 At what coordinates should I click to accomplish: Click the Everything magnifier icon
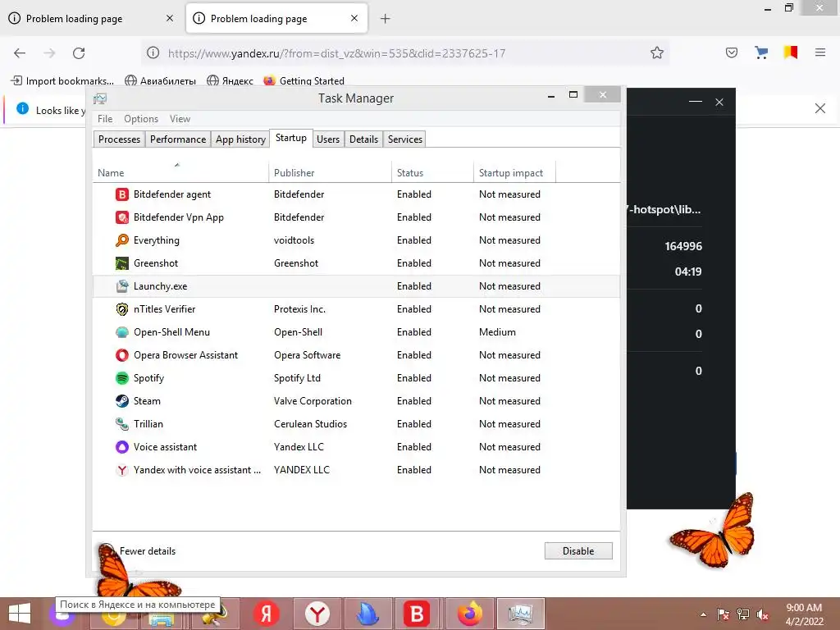tap(122, 240)
